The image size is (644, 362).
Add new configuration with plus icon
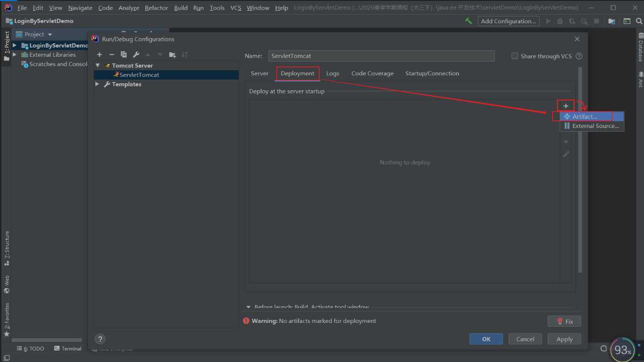100,54
